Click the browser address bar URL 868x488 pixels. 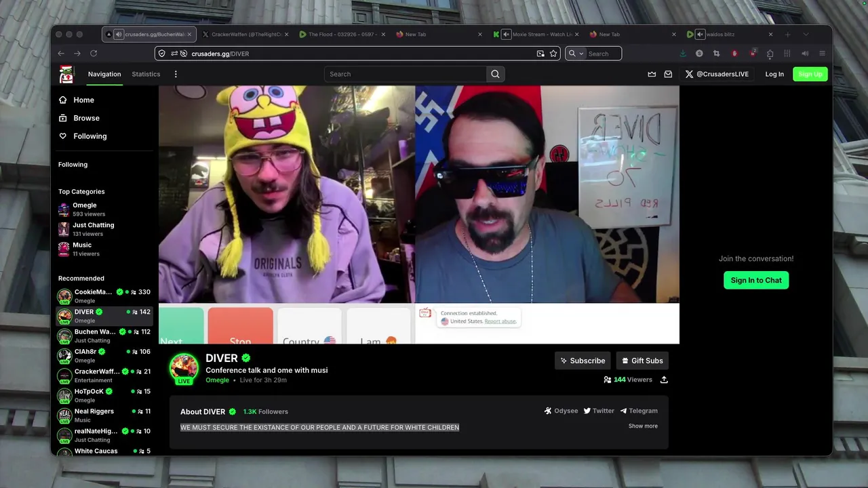pos(220,54)
